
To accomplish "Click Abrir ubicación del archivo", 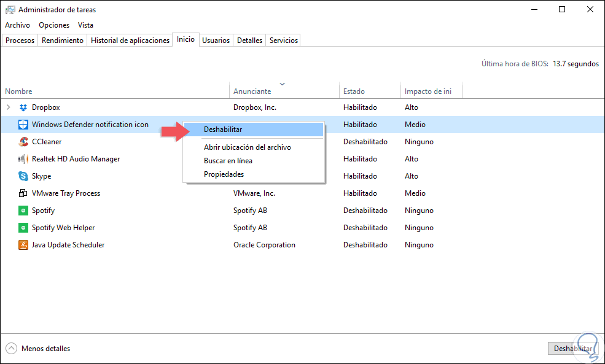I will click(247, 147).
